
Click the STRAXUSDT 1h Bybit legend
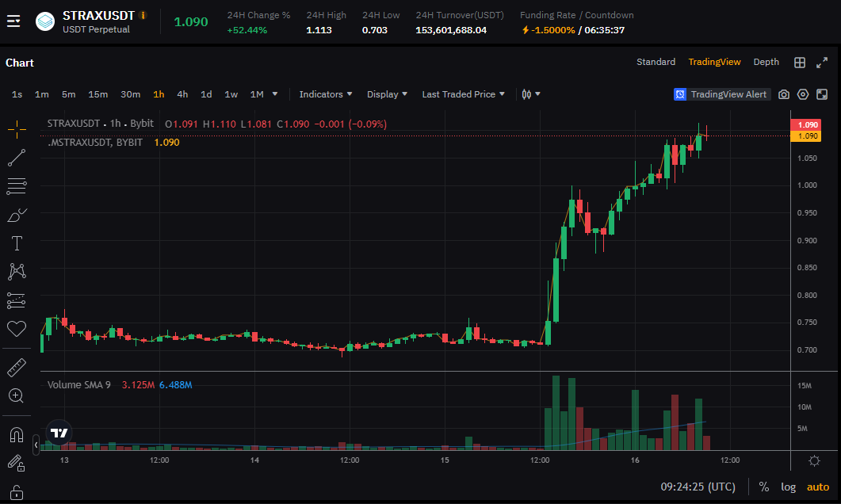click(x=101, y=124)
